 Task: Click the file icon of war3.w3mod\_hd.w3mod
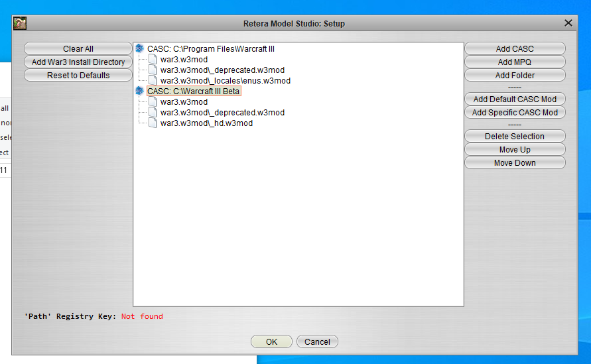click(x=153, y=123)
